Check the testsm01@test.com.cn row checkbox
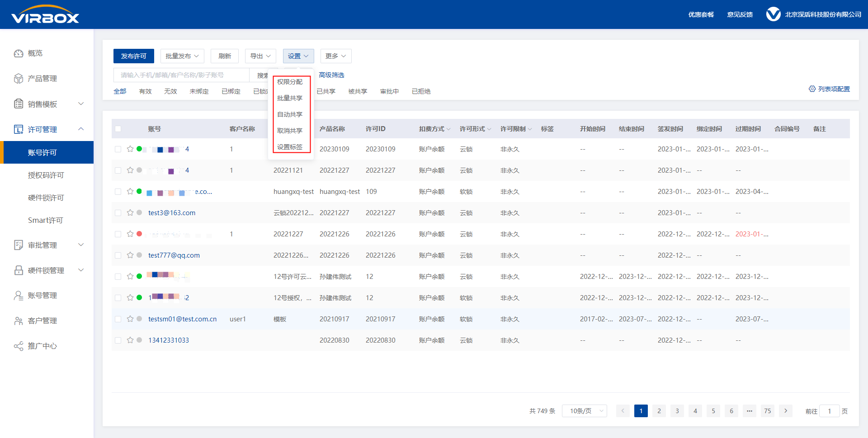 118,319
